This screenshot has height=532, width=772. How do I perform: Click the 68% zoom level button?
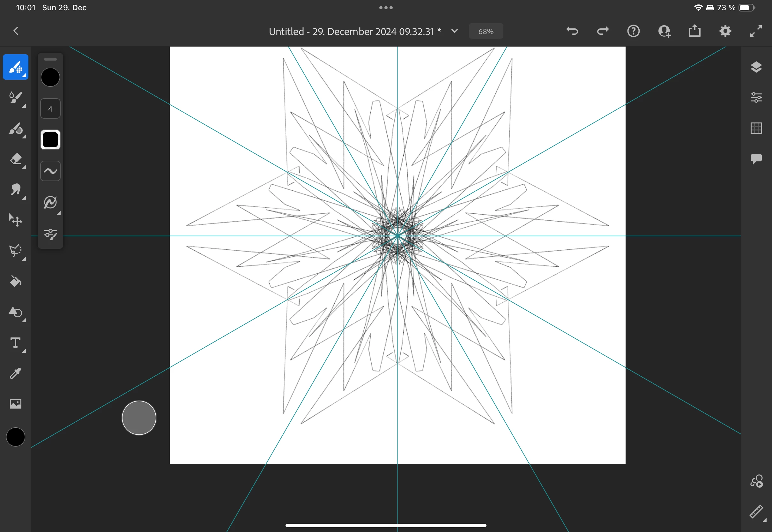click(486, 31)
